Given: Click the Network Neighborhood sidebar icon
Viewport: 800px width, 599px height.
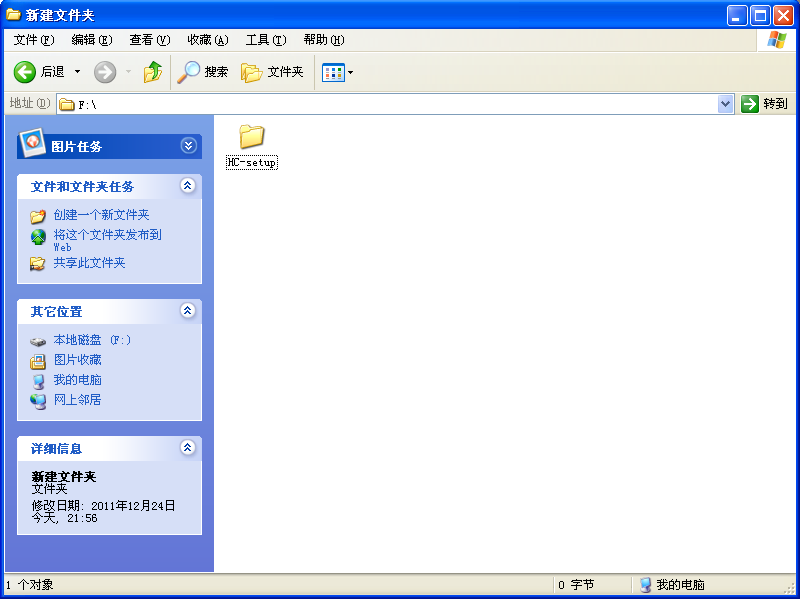Looking at the screenshot, I should (38, 401).
